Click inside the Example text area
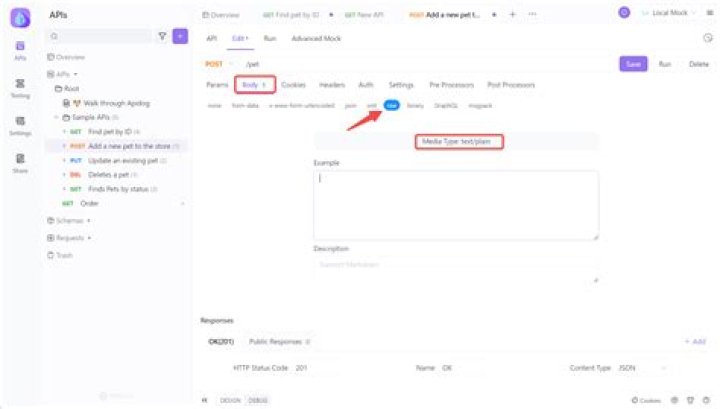This screenshot has height=409, width=720. coord(455,205)
